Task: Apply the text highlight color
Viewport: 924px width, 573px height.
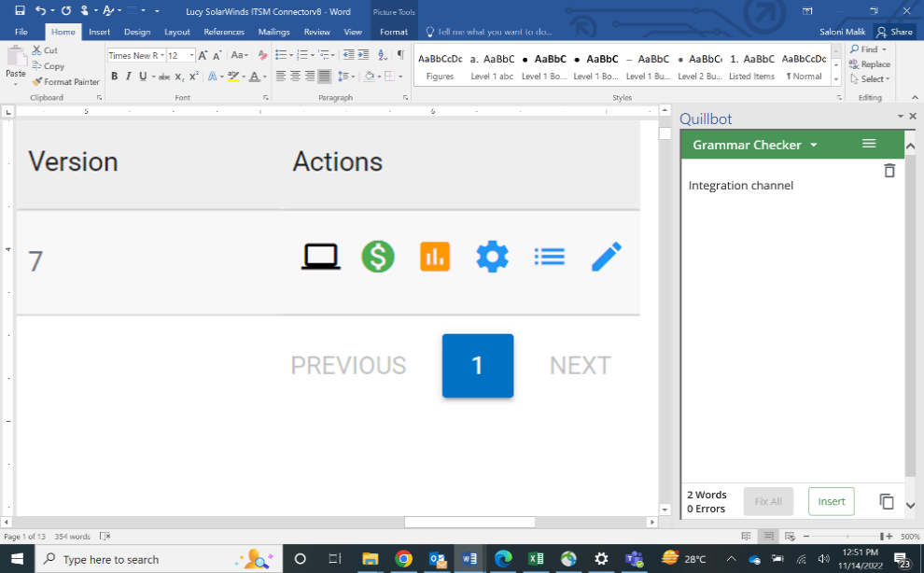Action: (x=233, y=76)
